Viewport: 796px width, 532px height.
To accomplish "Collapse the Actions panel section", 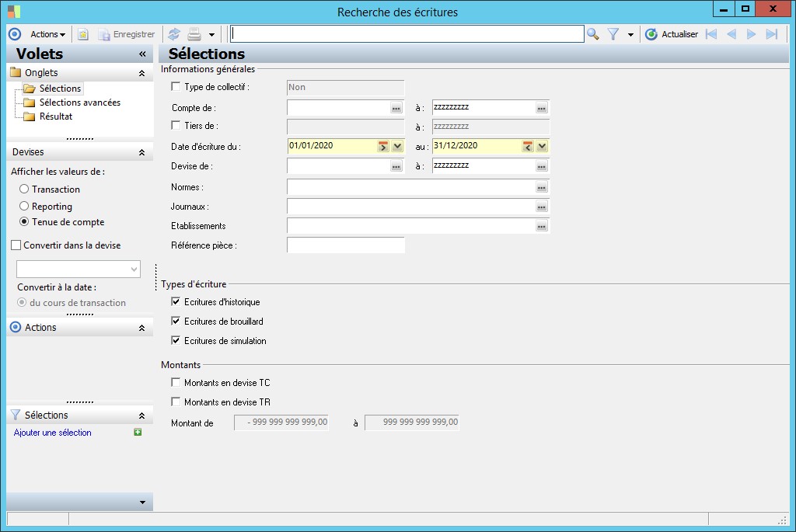I will pos(141,328).
